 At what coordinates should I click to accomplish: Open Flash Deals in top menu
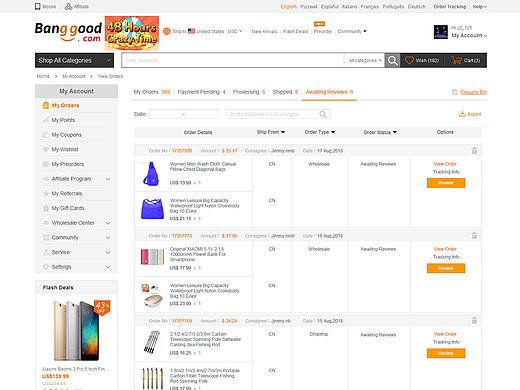point(295,31)
